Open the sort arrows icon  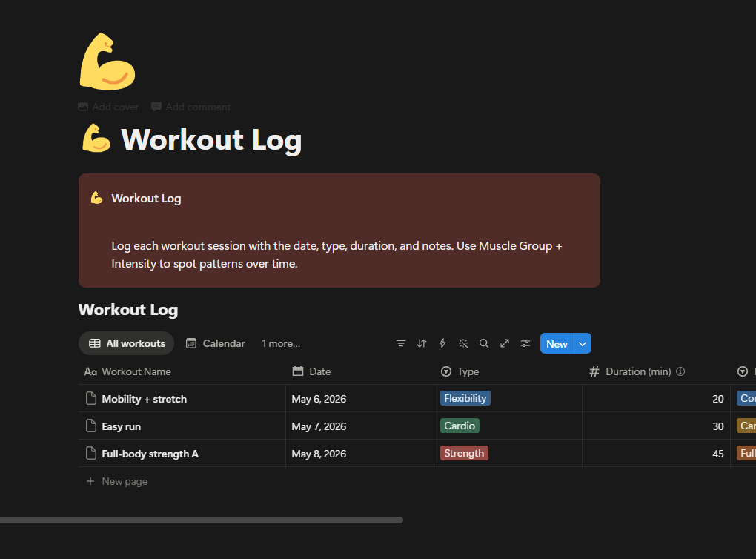pyautogui.click(x=422, y=343)
